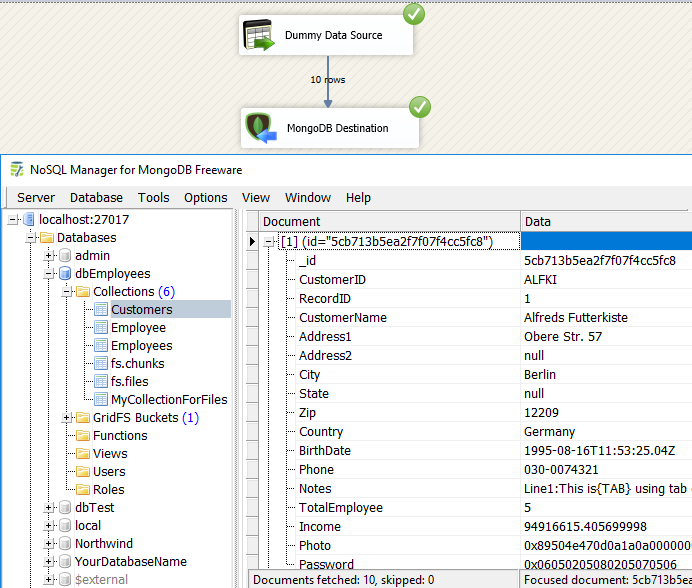Select the MyCollectionForFiles collection label
The height and width of the screenshot is (588, 692).
169,400
